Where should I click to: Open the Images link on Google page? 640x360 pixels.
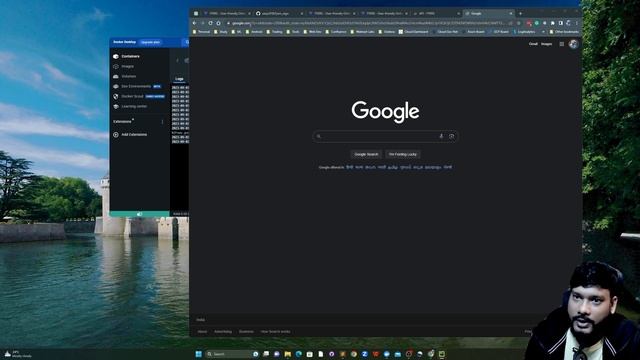546,44
